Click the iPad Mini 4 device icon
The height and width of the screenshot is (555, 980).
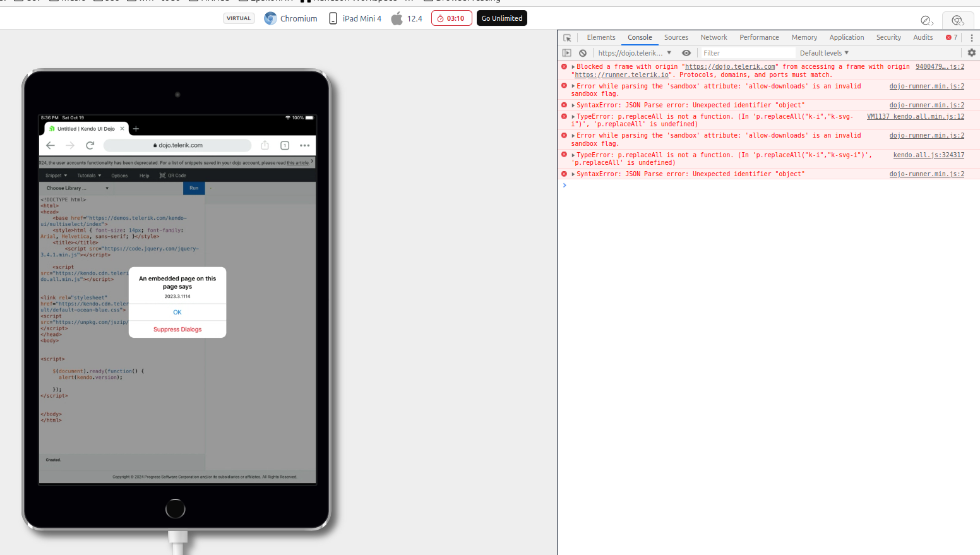point(333,18)
